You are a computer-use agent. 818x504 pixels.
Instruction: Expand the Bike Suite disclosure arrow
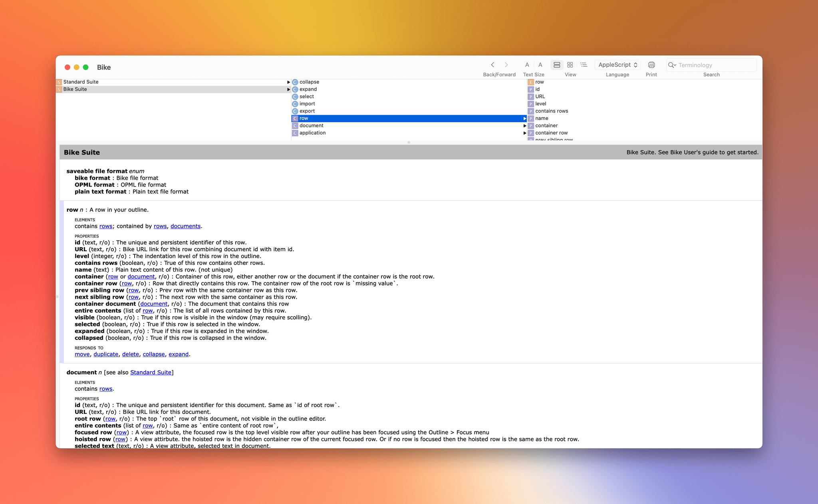click(288, 89)
